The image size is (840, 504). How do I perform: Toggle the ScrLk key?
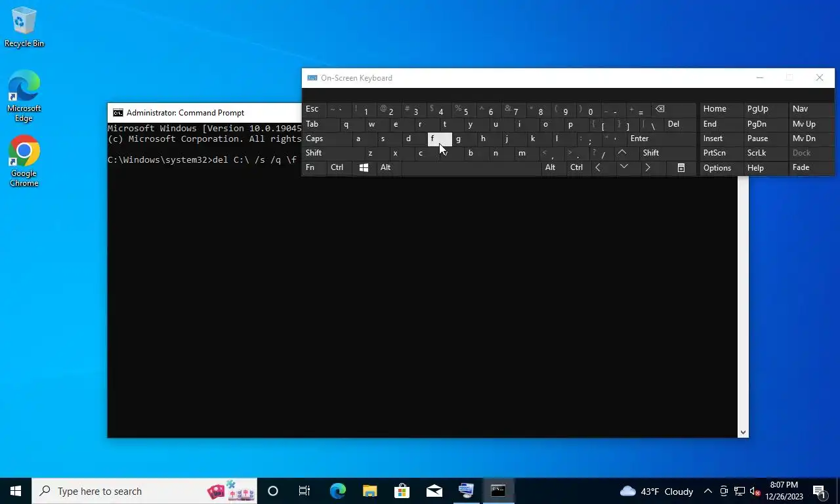pos(765,153)
